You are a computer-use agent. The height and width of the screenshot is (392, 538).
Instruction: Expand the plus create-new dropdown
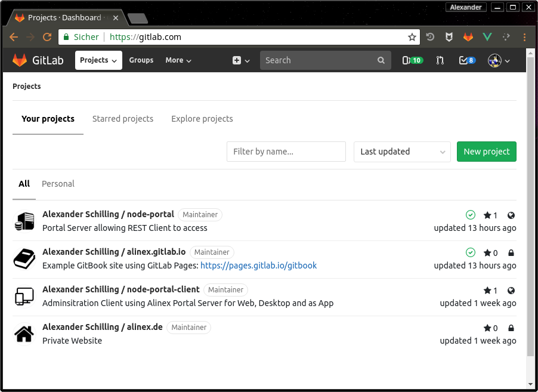point(239,60)
